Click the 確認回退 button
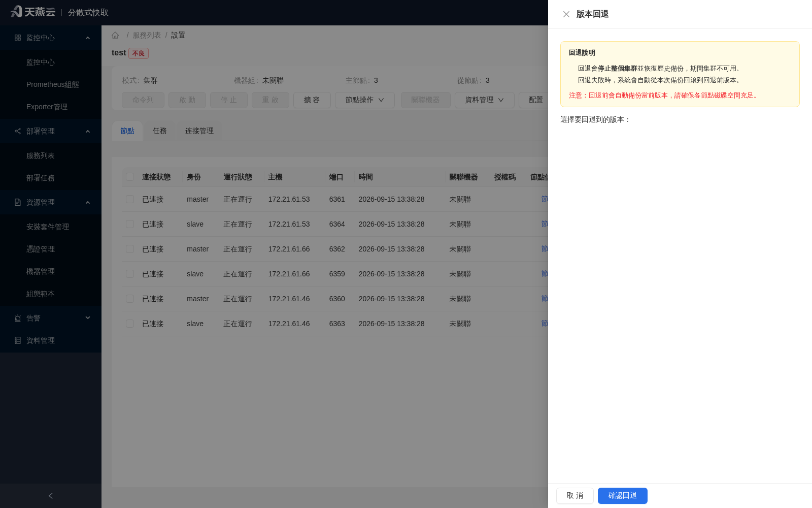Image resolution: width=812 pixels, height=508 pixels. pos(623,496)
